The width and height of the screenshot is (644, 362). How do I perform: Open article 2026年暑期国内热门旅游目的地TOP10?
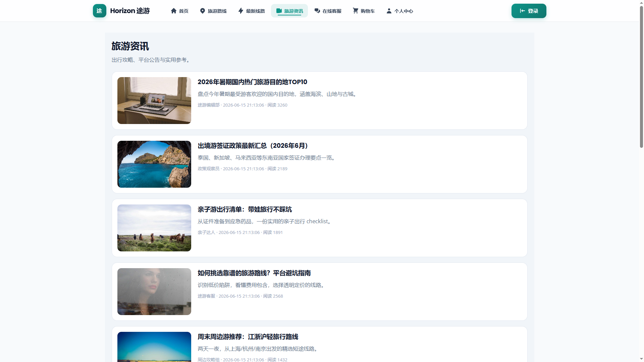pyautogui.click(x=252, y=82)
